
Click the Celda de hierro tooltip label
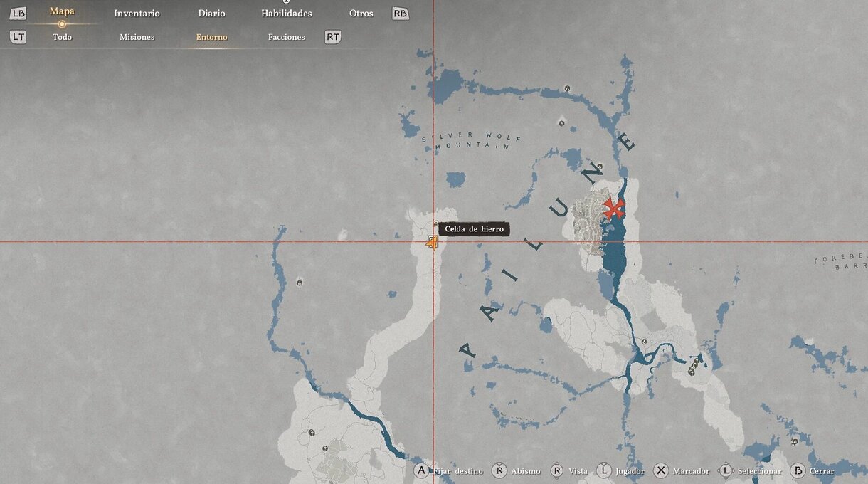click(x=474, y=228)
